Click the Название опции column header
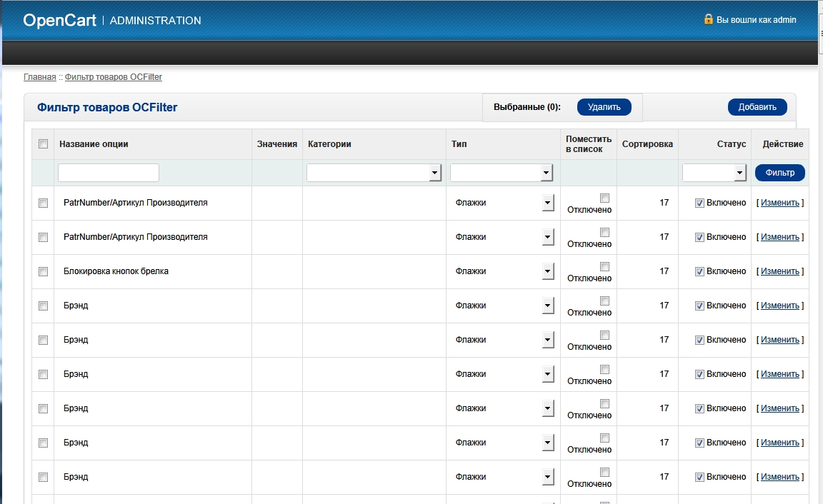Image resolution: width=823 pixels, height=504 pixels. point(94,144)
